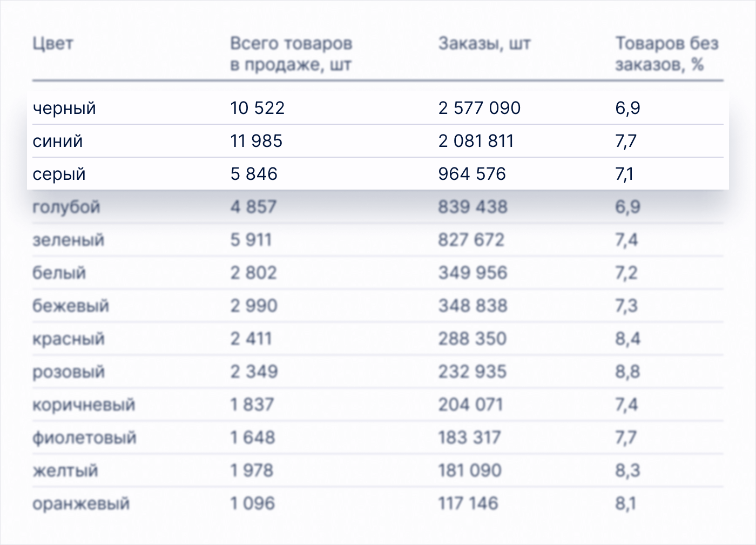Select the синий row label
756x545 pixels.
pos(58,141)
